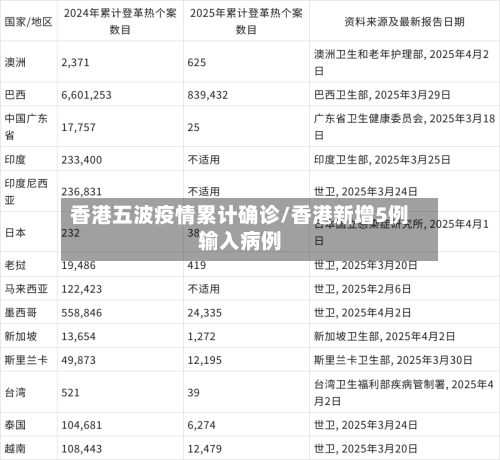Click source cell '斯里兰卡卫生部, 2025年3月30日'
This screenshot has height=460, width=500.
point(393,360)
